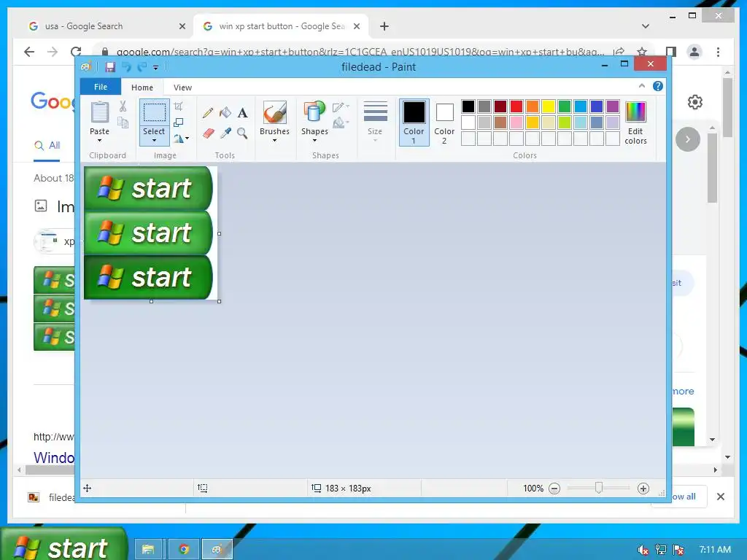Switch to the Home ribbon tab
Screen dimensions: 747x560
coord(142,87)
